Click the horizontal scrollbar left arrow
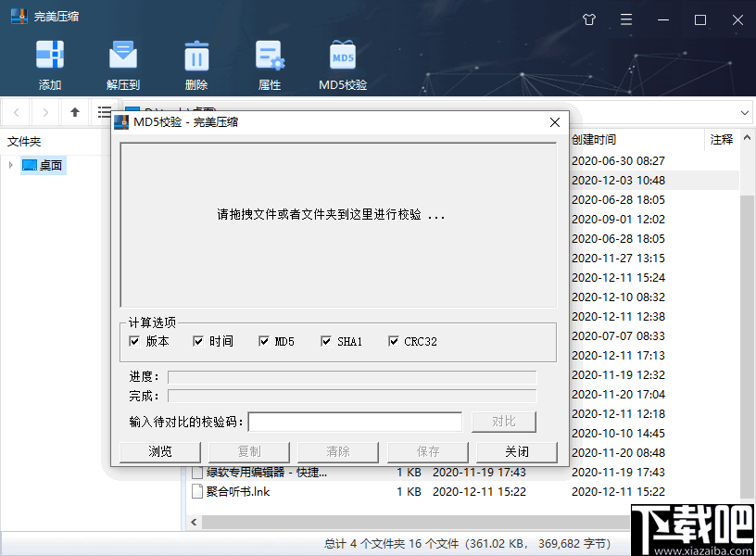 (194, 523)
